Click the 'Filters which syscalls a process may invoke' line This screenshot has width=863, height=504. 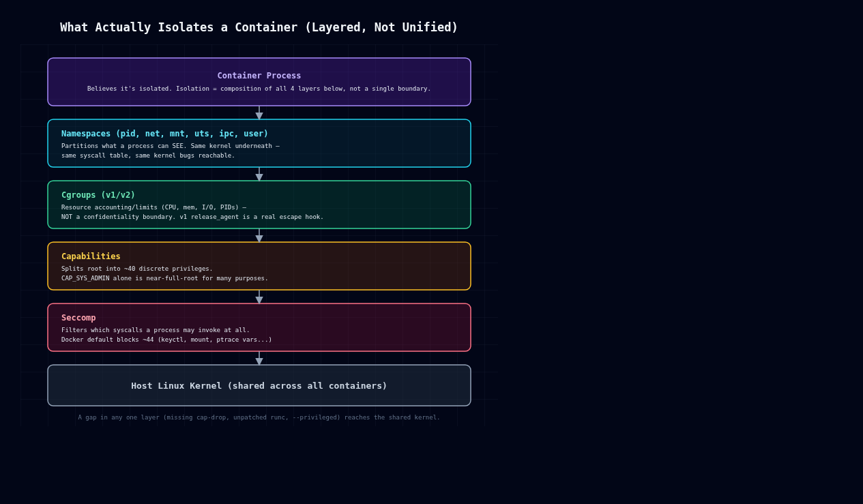point(156,330)
